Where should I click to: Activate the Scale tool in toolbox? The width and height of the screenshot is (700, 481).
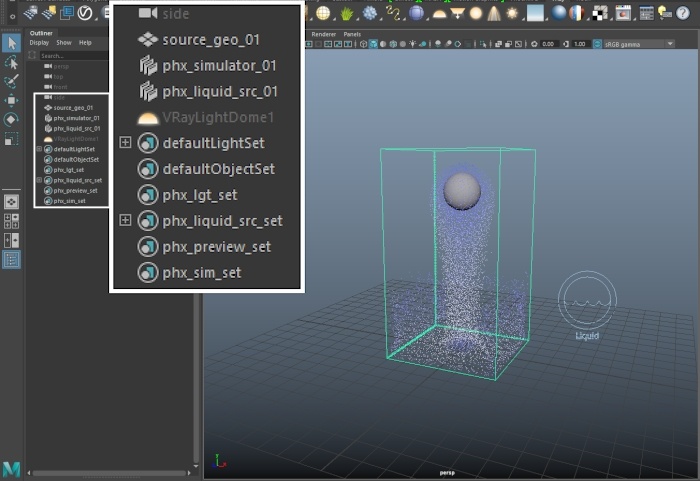[12, 139]
